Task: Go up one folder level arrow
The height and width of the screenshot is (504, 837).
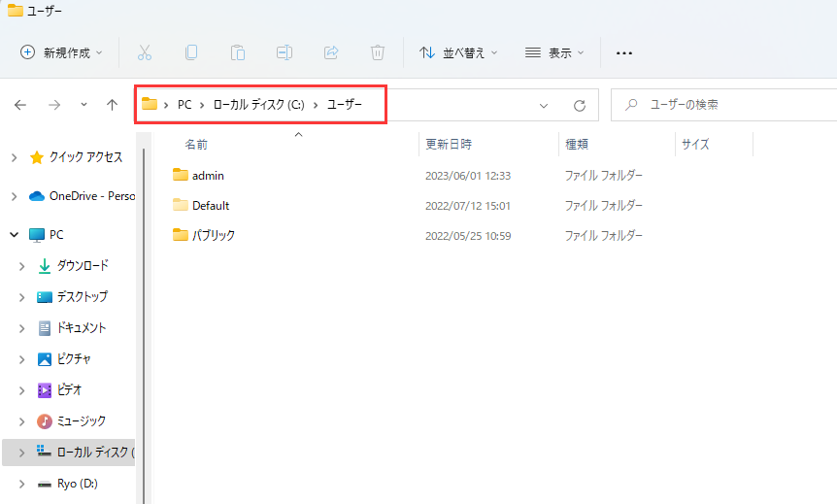Action: [112, 105]
